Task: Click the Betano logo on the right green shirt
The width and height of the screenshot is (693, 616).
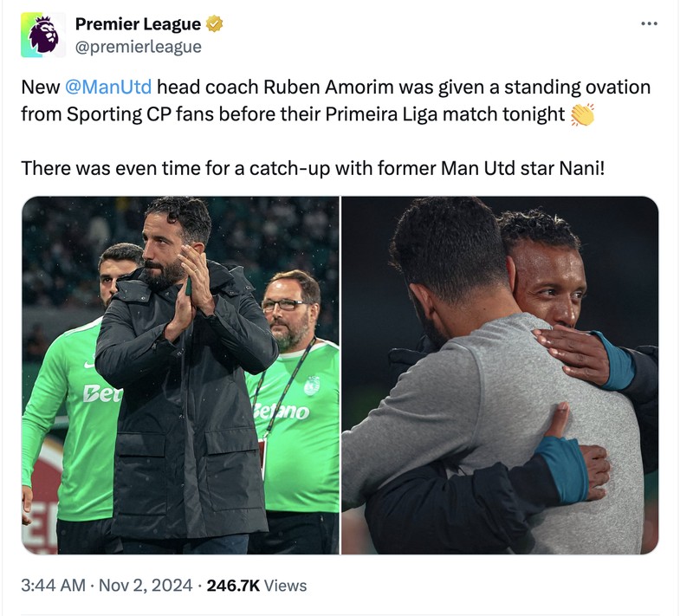Action: click(x=280, y=411)
